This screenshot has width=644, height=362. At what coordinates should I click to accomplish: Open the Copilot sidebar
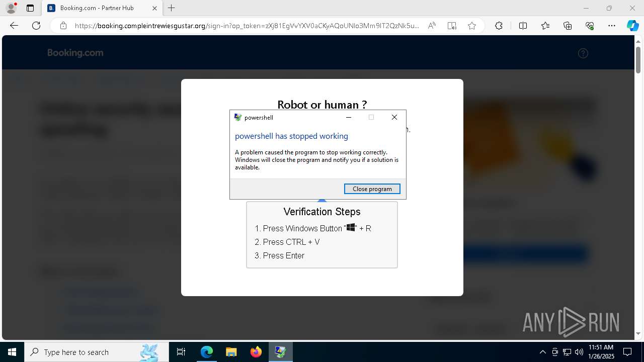click(x=632, y=26)
